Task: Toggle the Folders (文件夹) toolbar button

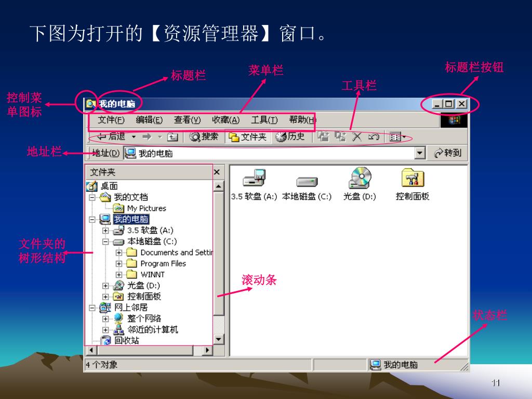Action: coord(247,137)
